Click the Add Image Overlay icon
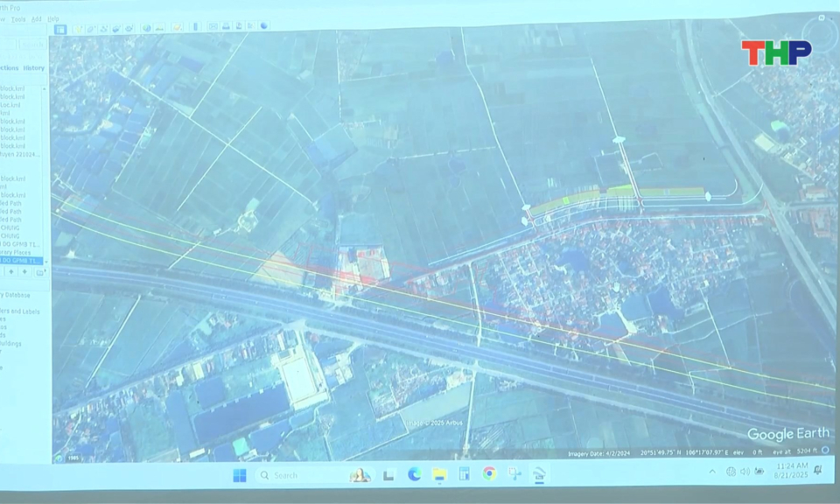 (x=116, y=29)
